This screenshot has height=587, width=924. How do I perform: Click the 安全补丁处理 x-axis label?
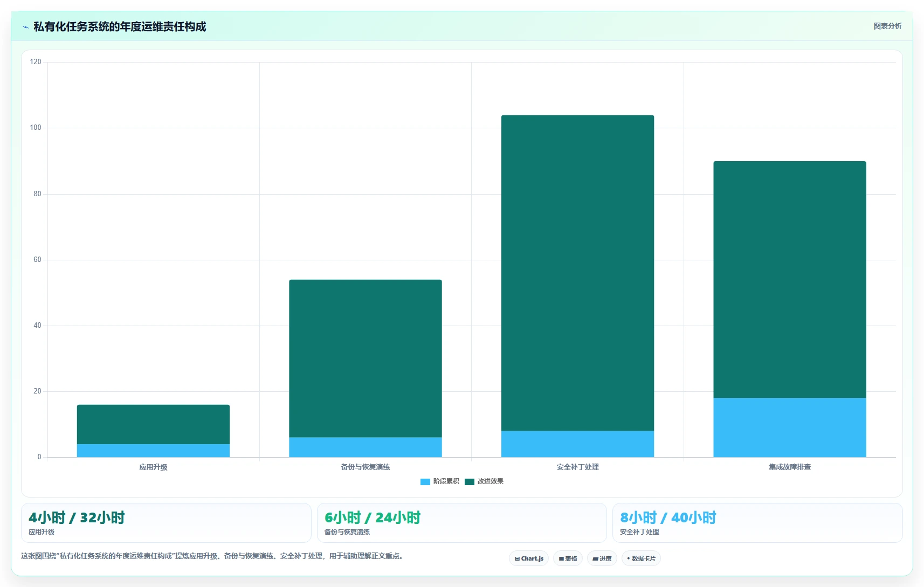(577, 467)
